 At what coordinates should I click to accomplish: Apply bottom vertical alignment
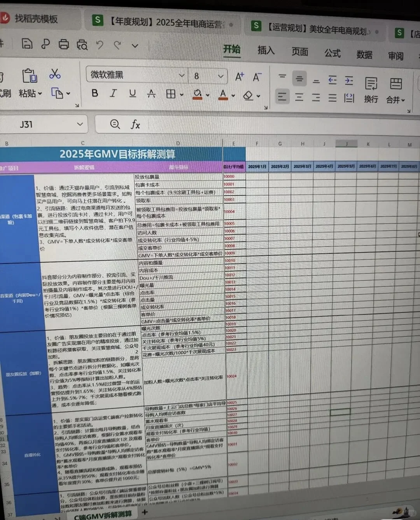[316, 80]
